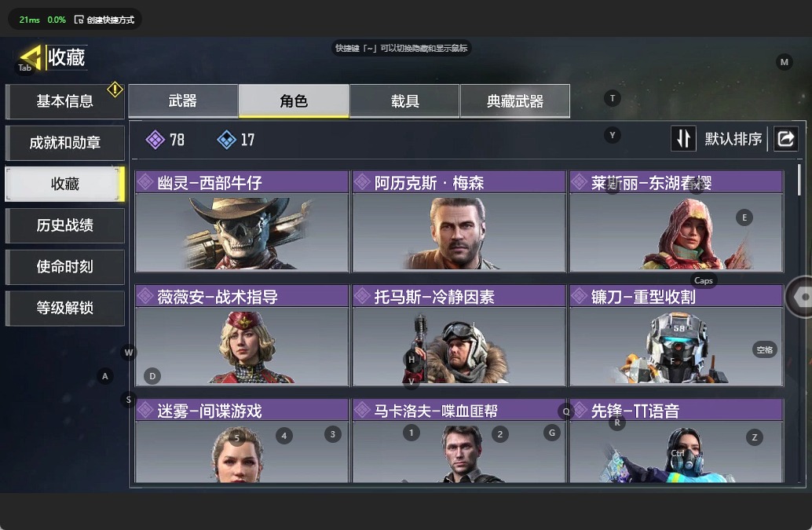Open 历史战绩 from the sidebar
Viewport: 812px width, 530px height.
point(64,225)
